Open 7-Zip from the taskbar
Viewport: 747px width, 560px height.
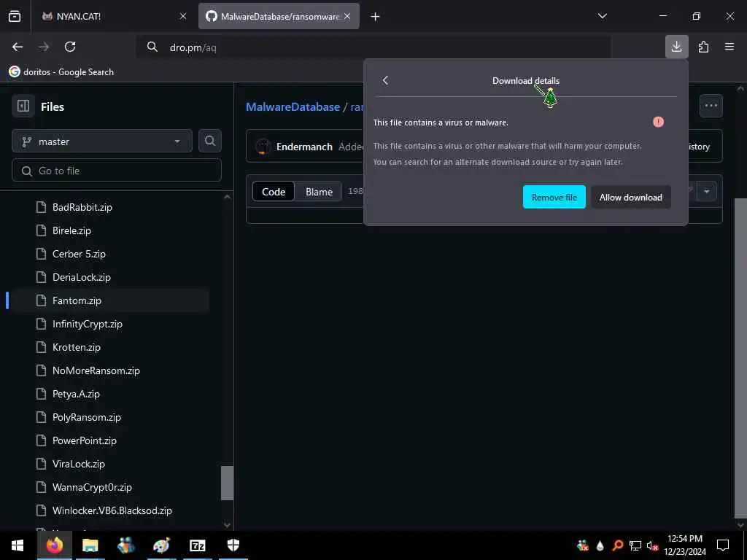(x=197, y=545)
